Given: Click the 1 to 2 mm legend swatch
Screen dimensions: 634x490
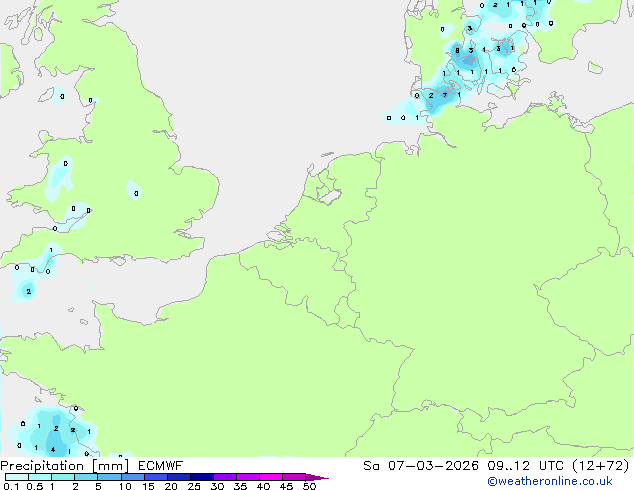Looking at the screenshot, I should 63,477.
